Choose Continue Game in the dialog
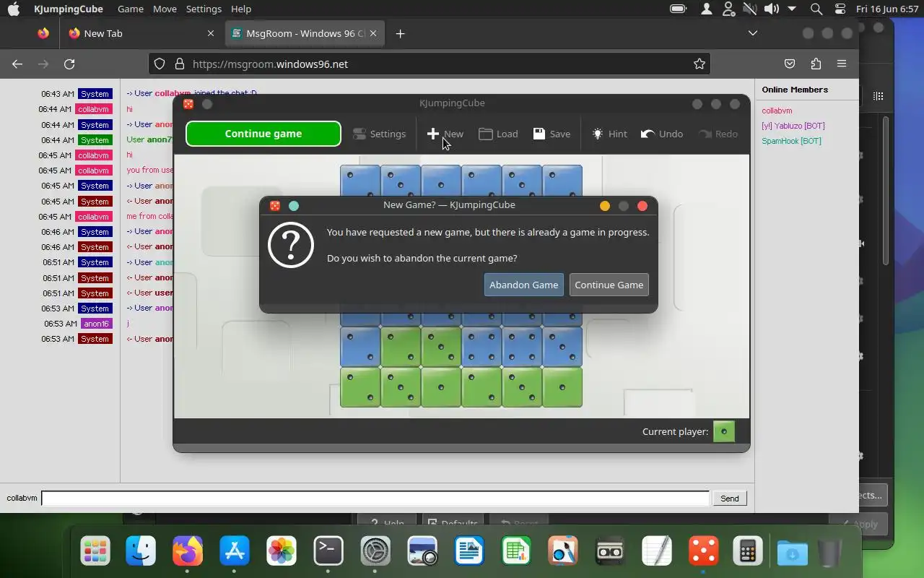 tap(609, 285)
